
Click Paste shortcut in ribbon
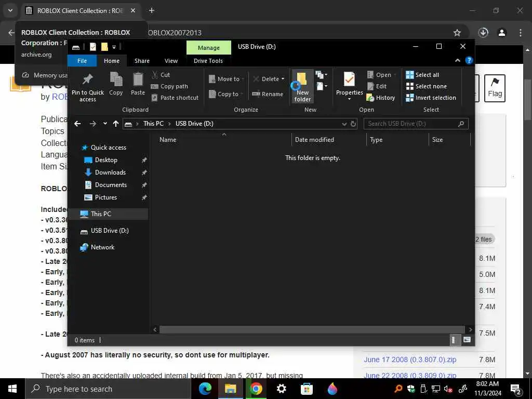pyautogui.click(x=175, y=98)
